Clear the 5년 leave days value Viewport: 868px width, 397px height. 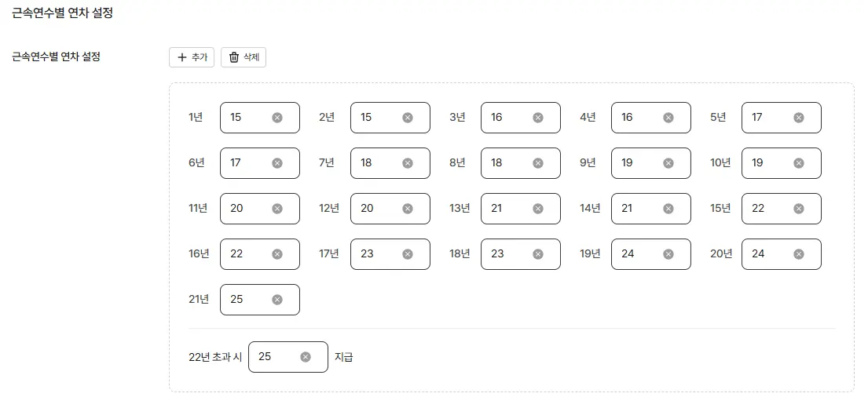[x=799, y=118]
